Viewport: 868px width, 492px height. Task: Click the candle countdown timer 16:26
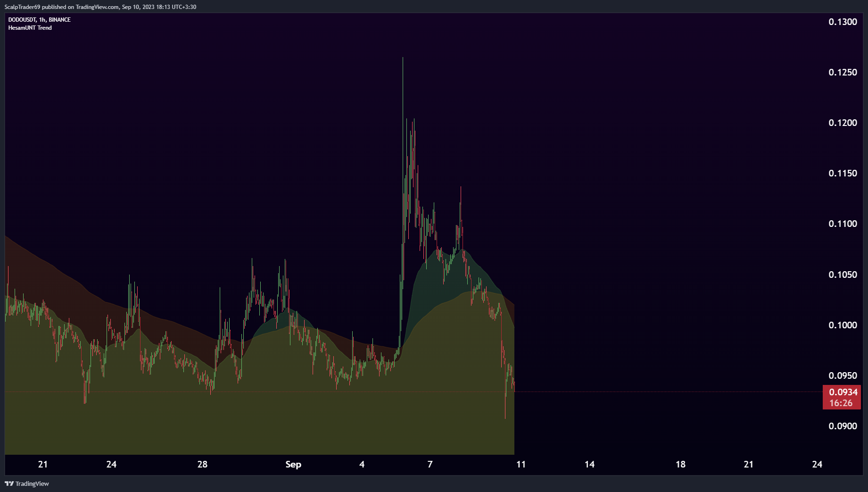point(841,403)
